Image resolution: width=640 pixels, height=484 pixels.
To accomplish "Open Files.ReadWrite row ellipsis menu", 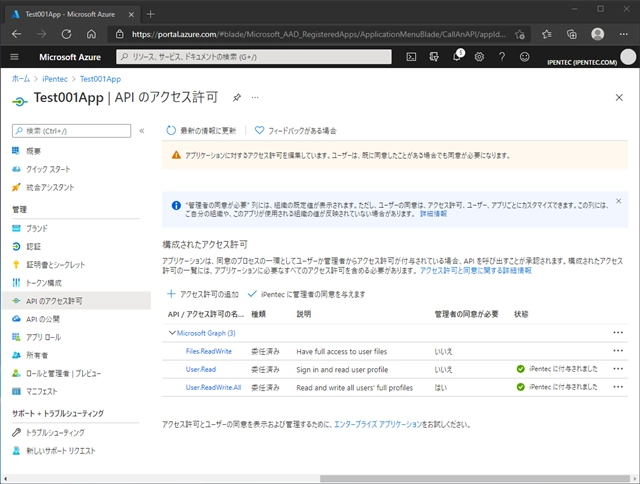I will click(618, 351).
